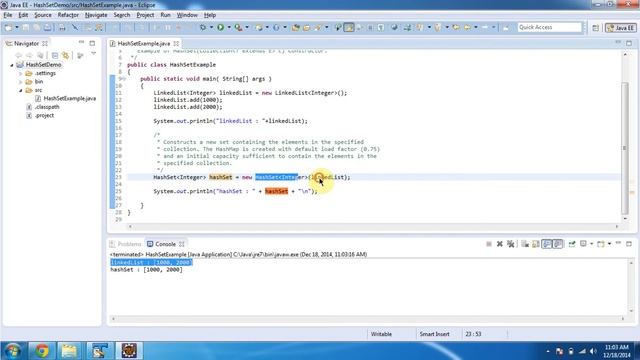This screenshot has height=360, width=640.
Task: Open the Debug button dropdown arrow
Action: (x=211, y=27)
